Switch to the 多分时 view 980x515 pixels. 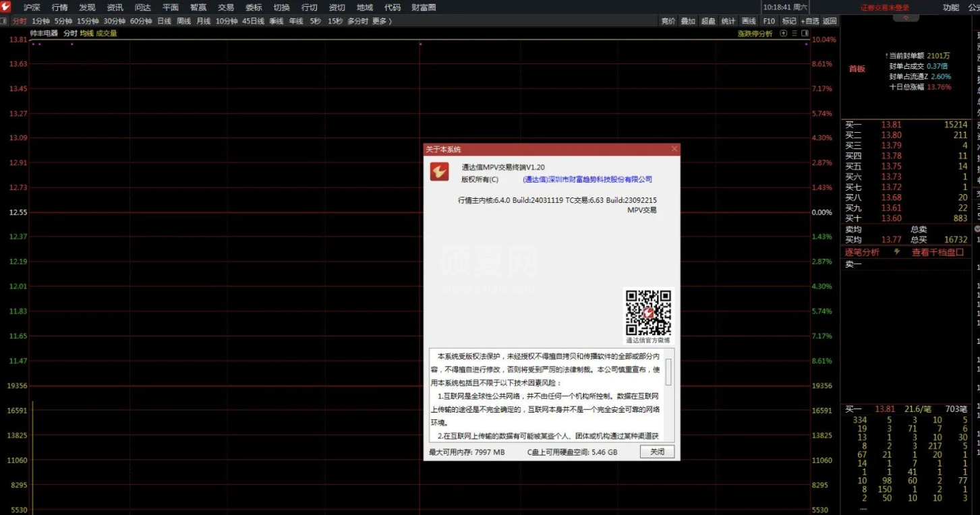tap(357, 21)
